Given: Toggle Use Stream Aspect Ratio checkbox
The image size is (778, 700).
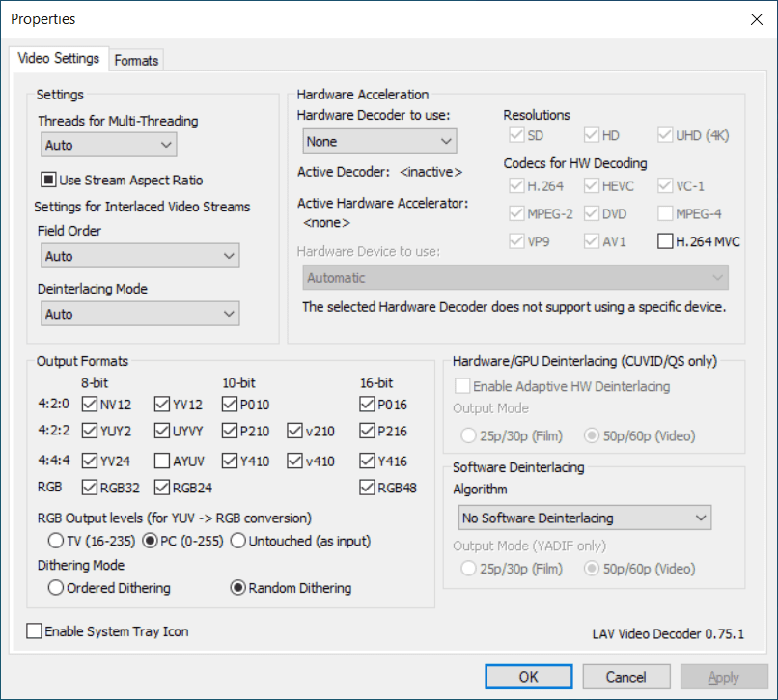Looking at the screenshot, I should click(48, 180).
